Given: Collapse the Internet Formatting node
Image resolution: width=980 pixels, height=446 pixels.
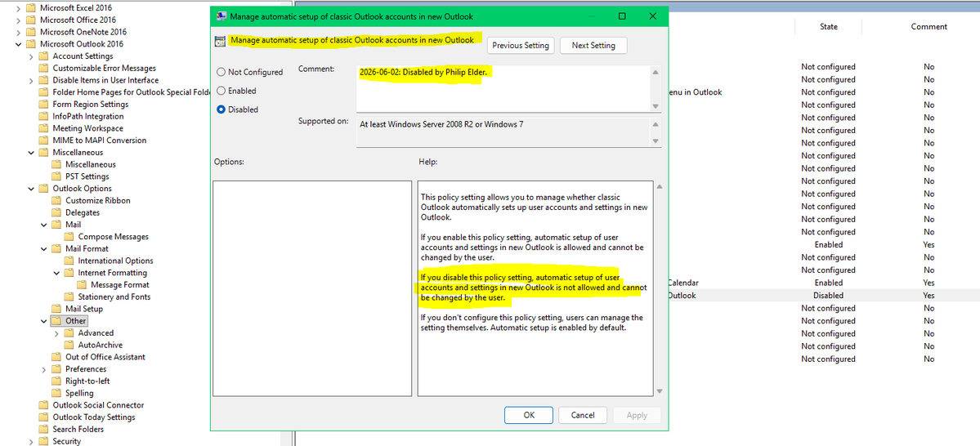Looking at the screenshot, I should [57, 273].
